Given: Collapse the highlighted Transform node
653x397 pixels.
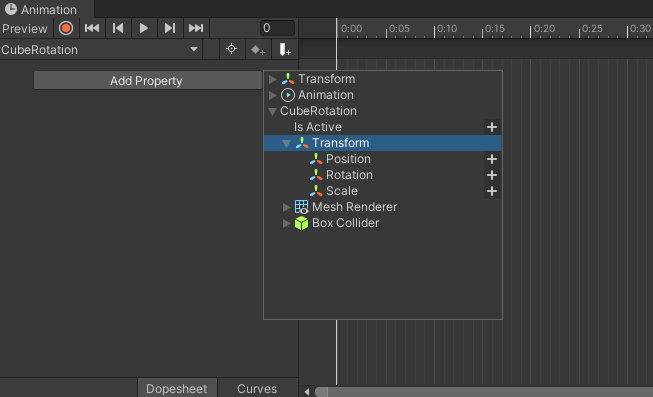Looking at the screenshot, I should 286,144.
